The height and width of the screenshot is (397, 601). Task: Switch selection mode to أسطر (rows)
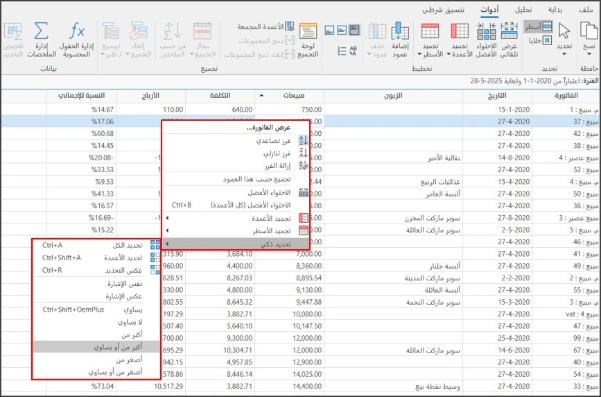pyautogui.click(x=538, y=27)
